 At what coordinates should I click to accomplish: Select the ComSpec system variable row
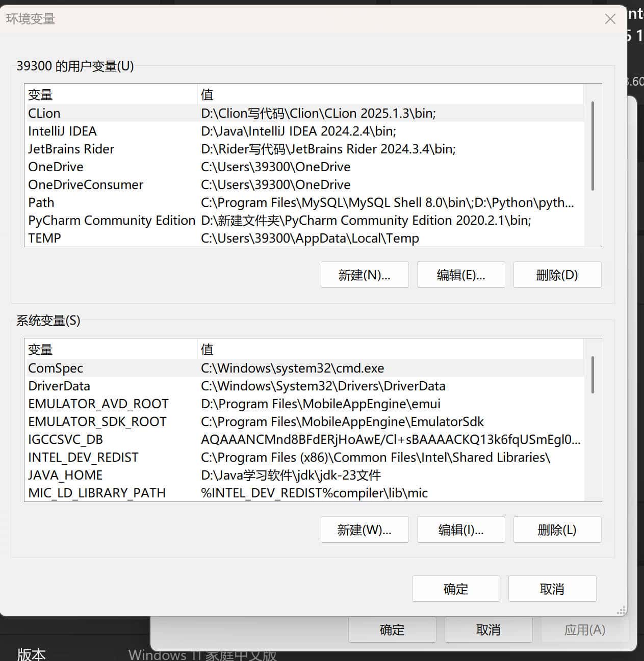304,368
